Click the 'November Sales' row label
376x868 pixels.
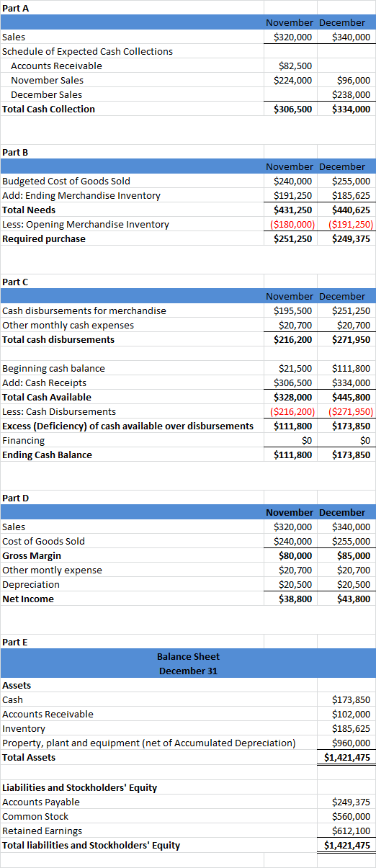47,80
